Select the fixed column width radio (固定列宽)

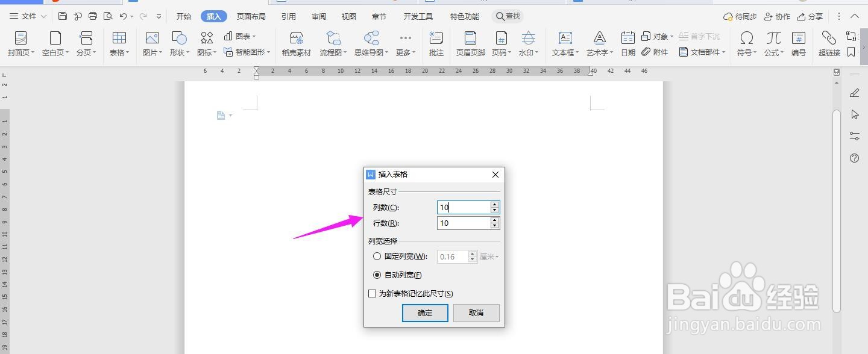click(x=377, y=256)
